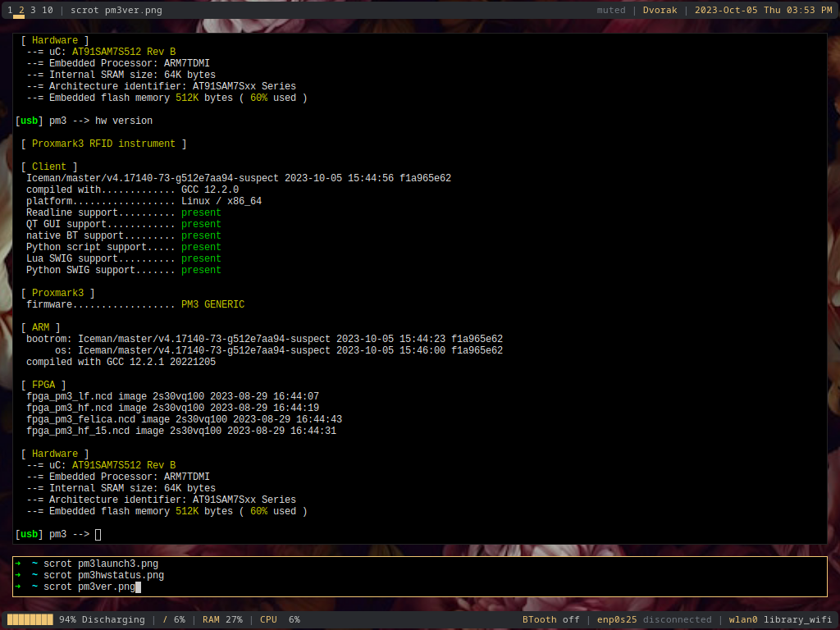840x630 pixels.
Task: Click lower 'Internal SRAM size: 64K bytes' line
Action: [132, 489]
